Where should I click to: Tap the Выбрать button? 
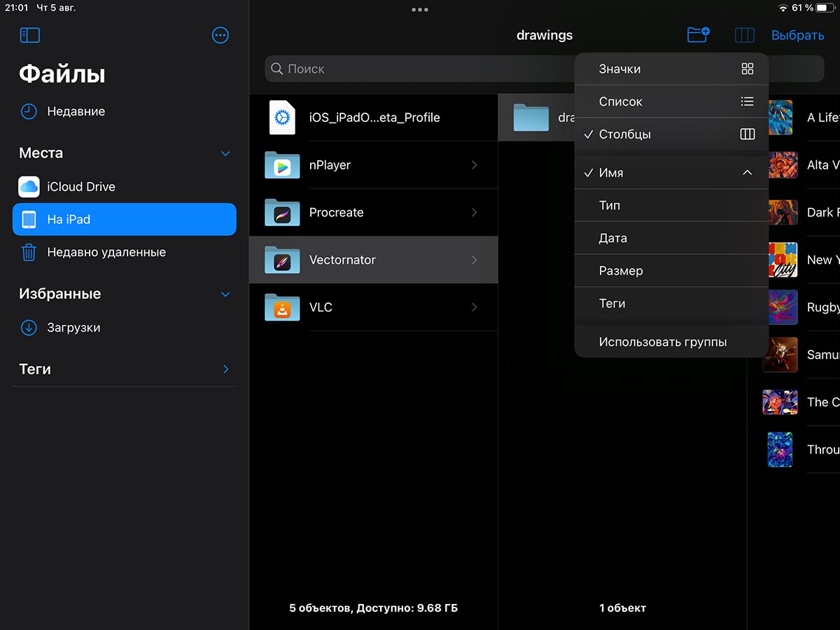tap(797, 35)
